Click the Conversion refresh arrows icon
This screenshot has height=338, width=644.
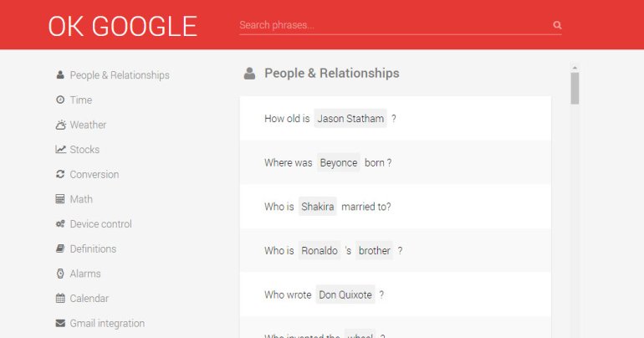click(60, 174)
